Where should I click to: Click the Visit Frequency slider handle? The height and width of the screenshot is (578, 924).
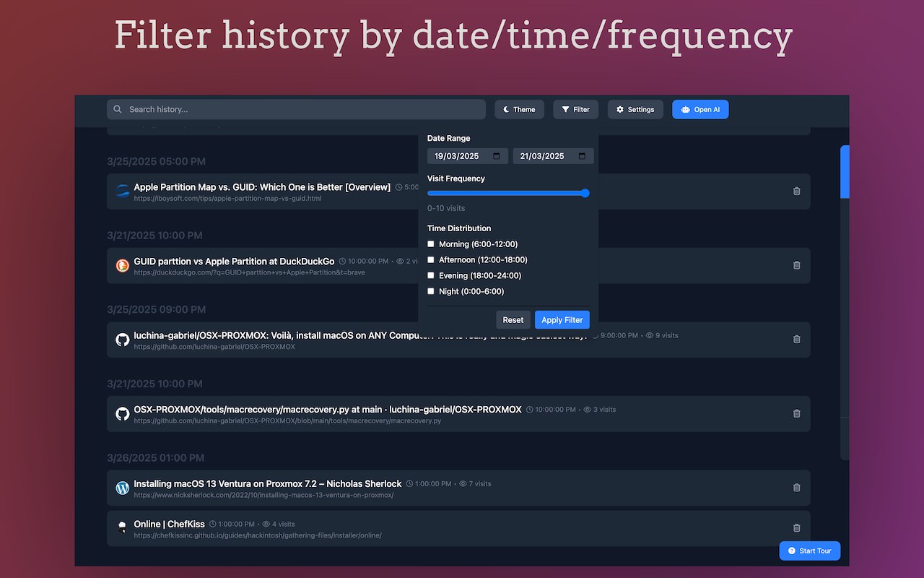[585, 193]
